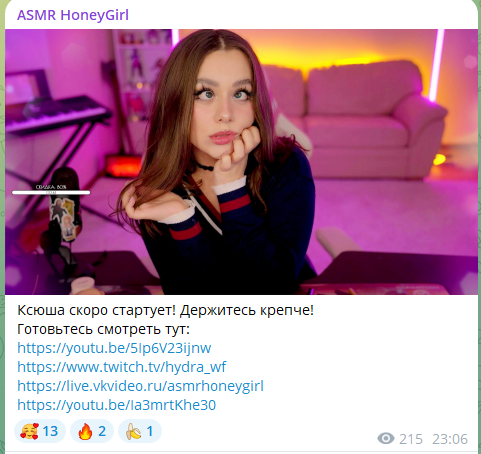Click the line "Готовьтесь смотреть тут:"
Viewport: 481px width, 454px height.
click(103, 329)
